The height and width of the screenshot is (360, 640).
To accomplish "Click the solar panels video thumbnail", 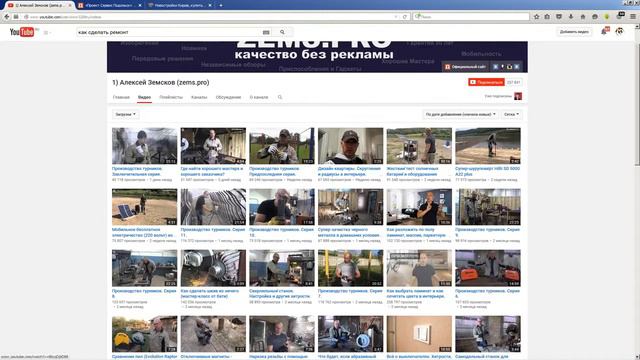I will tap(144, 207).
